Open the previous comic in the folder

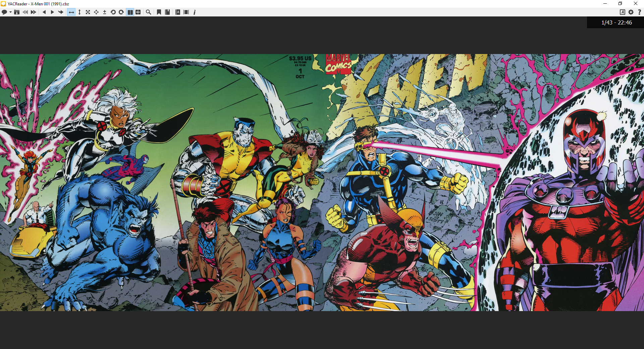coord(25,12)
